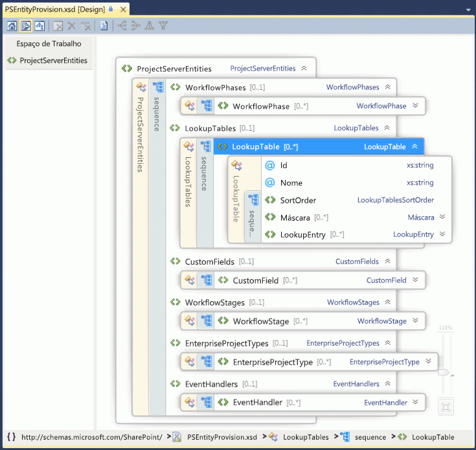The height and width of the screenshot is (450, 476).
Task: Click the gray X remove-from-workspace icon
Action: coord(72,27)
